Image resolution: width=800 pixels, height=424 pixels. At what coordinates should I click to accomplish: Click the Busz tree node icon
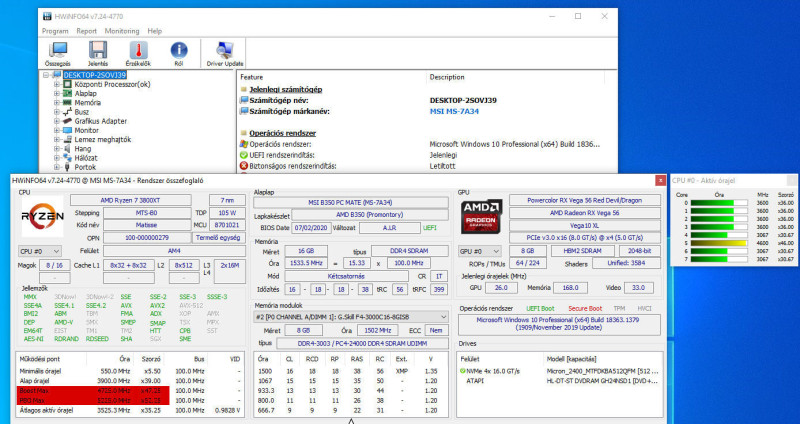click(67, 112)
